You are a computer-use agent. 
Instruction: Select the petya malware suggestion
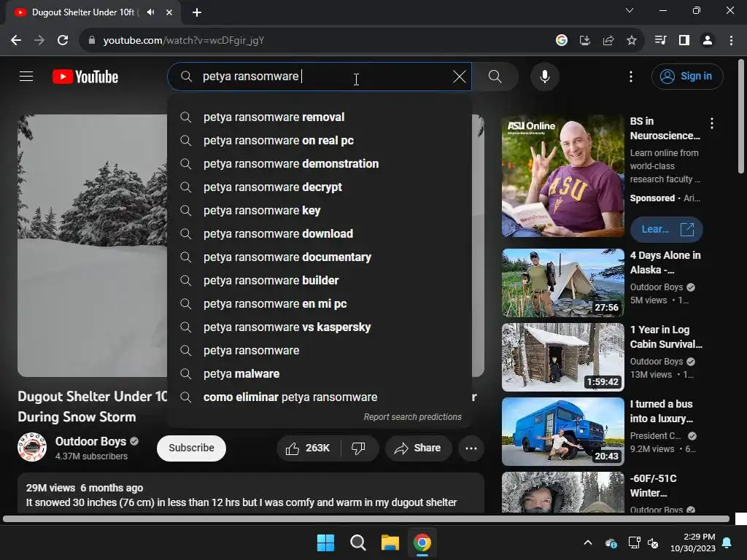(320, 374)
